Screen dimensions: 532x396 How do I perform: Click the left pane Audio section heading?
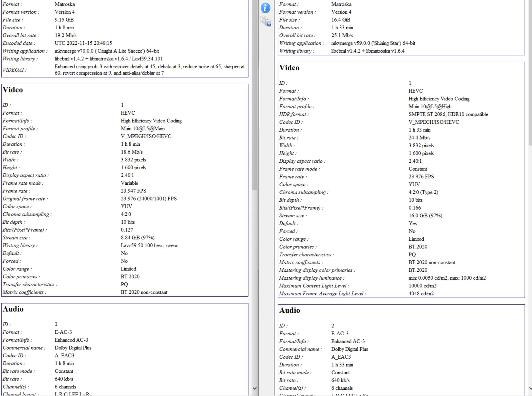tap(13, 309)
